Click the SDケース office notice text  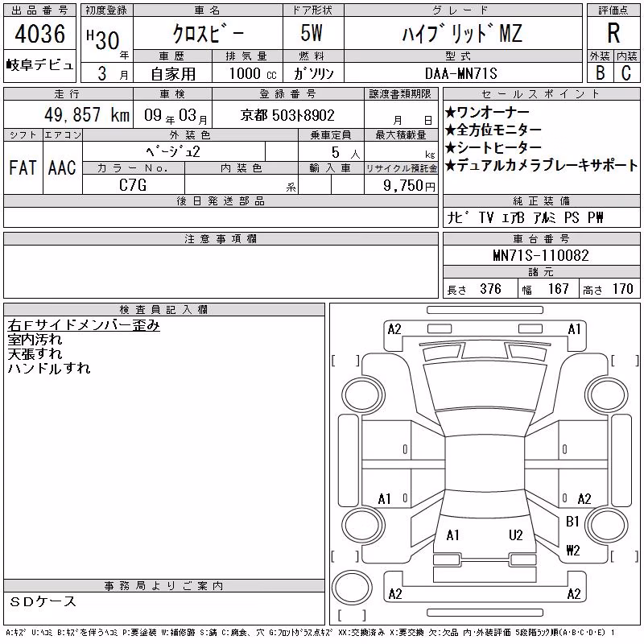(43, 601)
